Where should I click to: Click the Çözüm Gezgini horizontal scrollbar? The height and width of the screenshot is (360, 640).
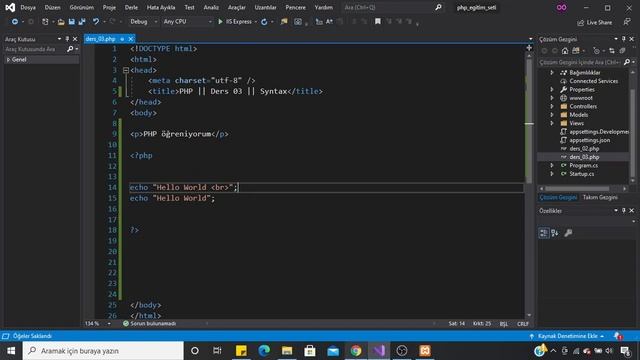tap(577, 189)
